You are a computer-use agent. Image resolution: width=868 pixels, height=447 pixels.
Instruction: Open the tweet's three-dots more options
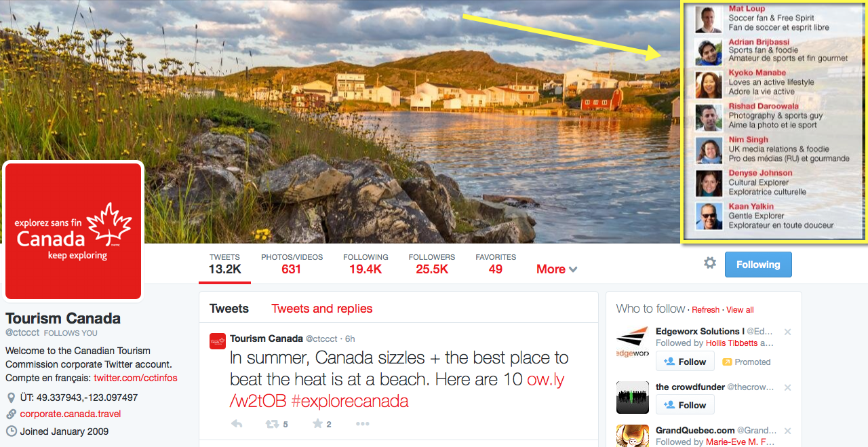[363, 424]
